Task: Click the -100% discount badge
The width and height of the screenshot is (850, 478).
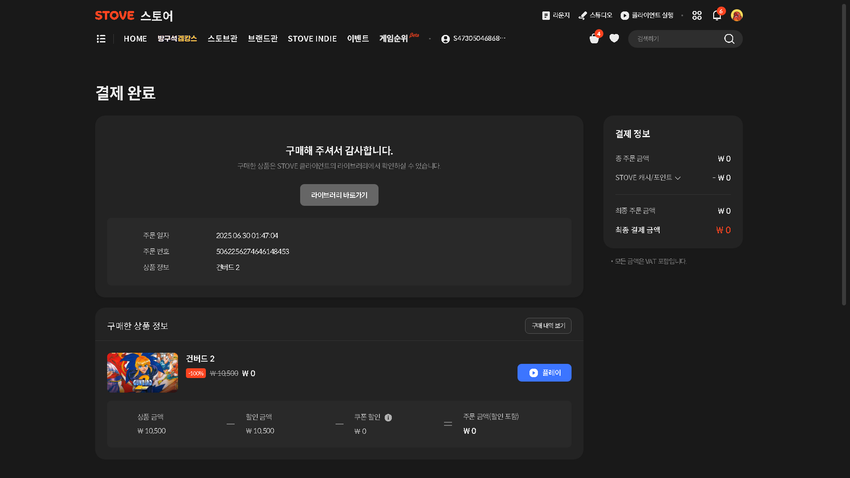Action: tap(196, 373)
